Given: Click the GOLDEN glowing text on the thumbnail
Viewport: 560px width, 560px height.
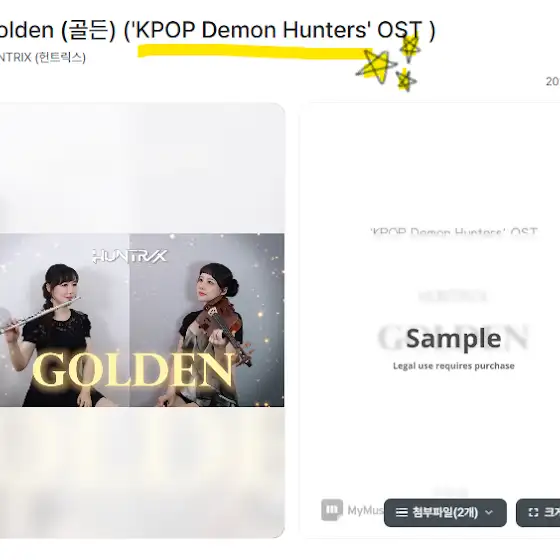Looking at the screenshot, I should click(x=134, y=370).
